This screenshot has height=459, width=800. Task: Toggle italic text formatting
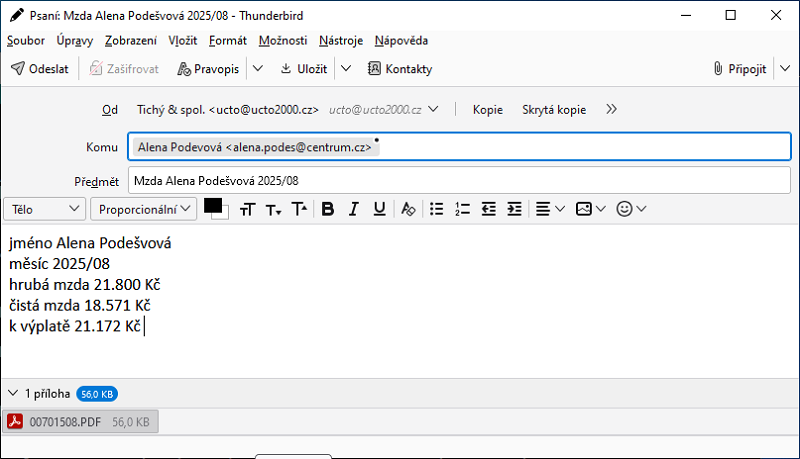(353, 209)
